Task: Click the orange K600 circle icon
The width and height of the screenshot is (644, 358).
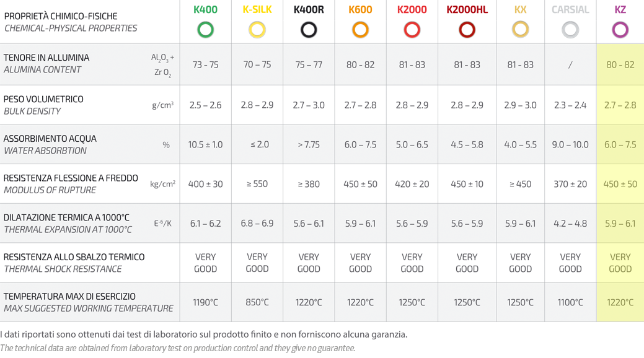Action: point(360,30)
